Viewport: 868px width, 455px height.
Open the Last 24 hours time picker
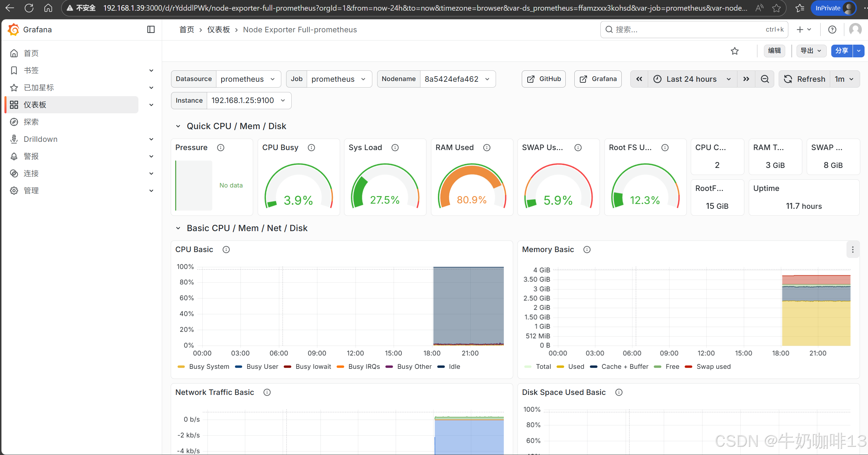coord(691,79)
